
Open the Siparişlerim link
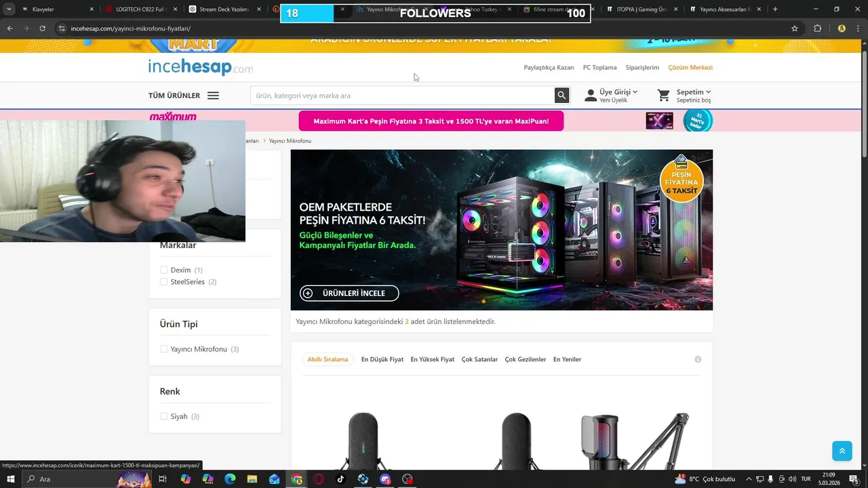(642, 68)
